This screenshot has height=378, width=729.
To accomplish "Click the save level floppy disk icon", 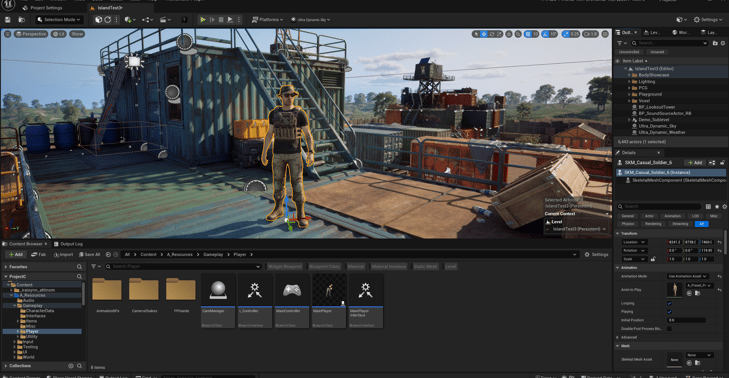I will tap(8, 20).
